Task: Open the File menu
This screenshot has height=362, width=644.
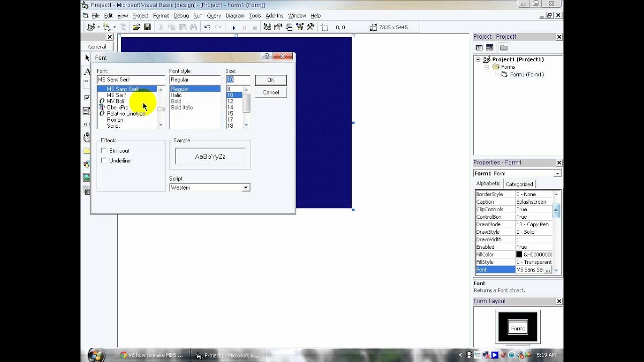Action: [95, 16]
